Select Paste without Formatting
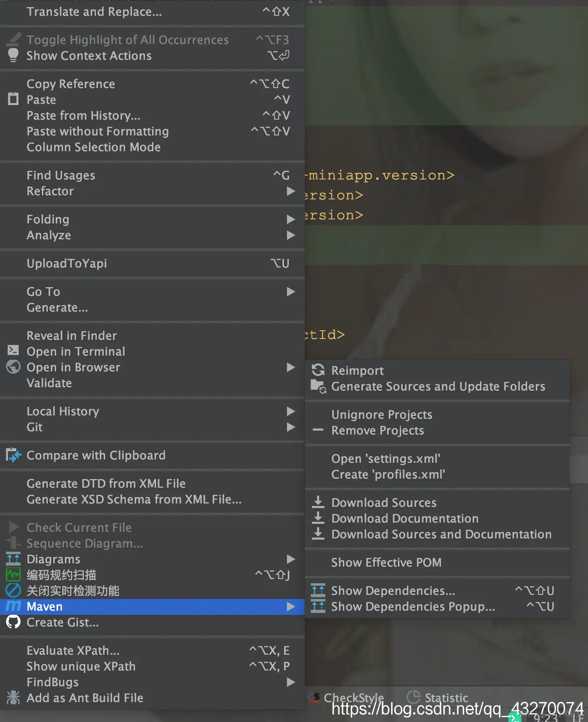 [x=152, y=131]
